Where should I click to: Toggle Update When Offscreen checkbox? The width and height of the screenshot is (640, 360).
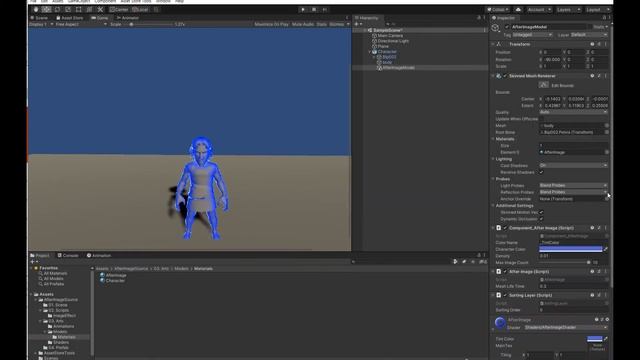pyautogui.click(x=541, y=119)
